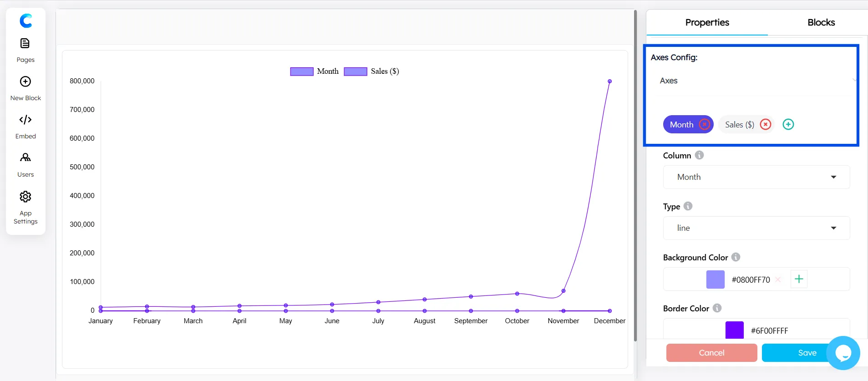Open App Settings gear icon
Viewport: 868px width, 381px height.
click(x=25, y=197)
